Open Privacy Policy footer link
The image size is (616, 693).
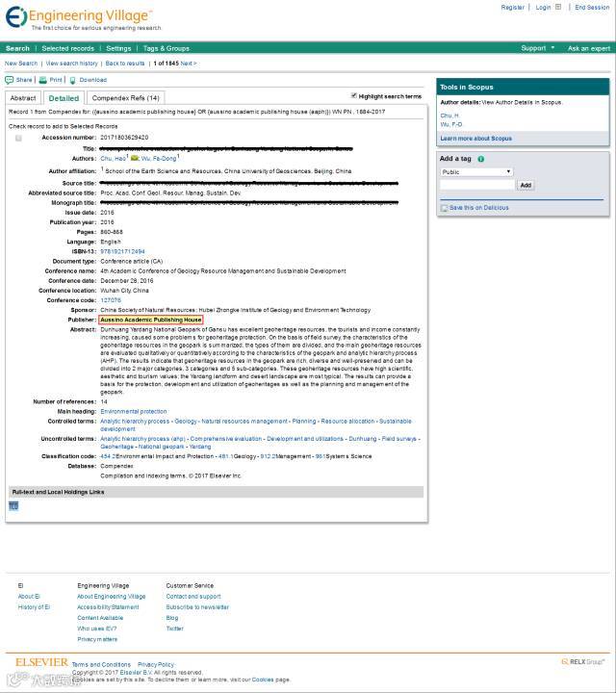coord(156,664)
